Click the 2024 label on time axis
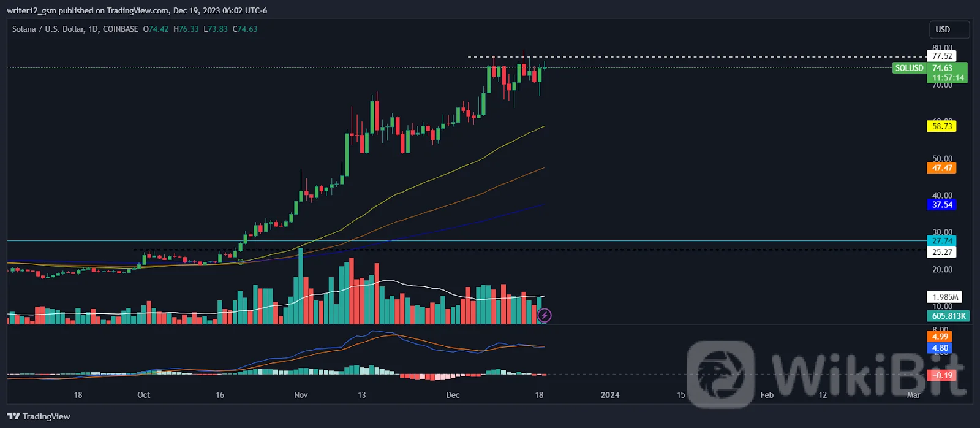Screen dimensions: 980x428 pos(610,395)
